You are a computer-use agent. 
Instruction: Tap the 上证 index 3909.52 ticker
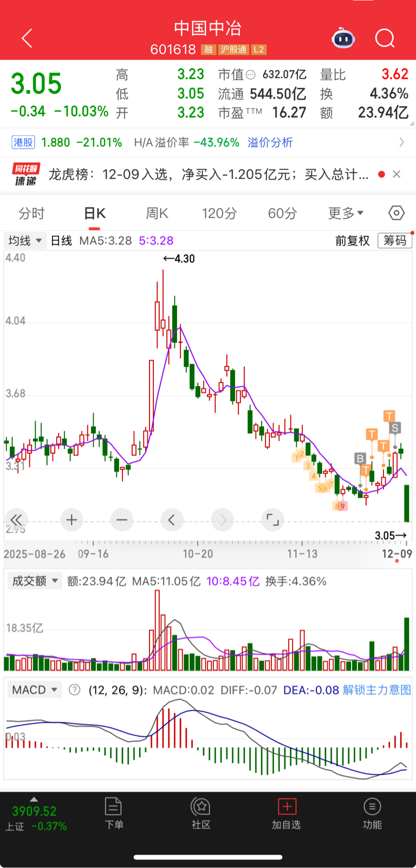click(x=35, y=818)
